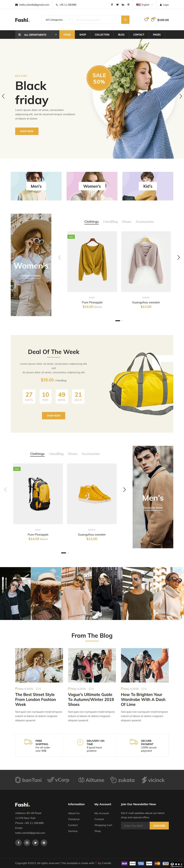Click the orange search magnifier button
This screenshot has height=868, width=184.
click(x=125, y=19)
